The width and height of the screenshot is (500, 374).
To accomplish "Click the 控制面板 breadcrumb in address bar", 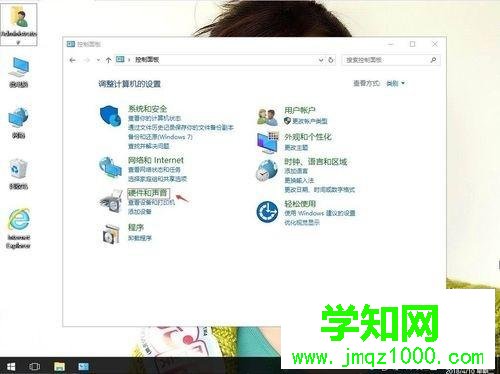I will click(147, 60).
